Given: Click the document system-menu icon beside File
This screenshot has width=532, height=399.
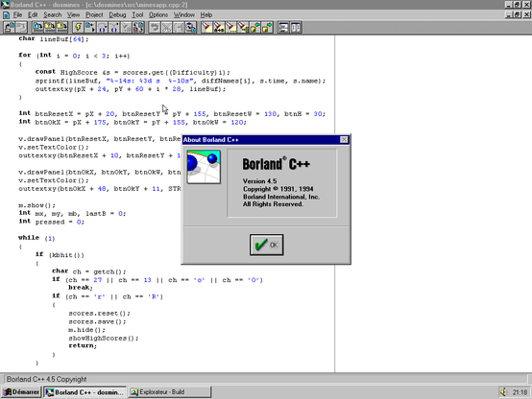Looking at the screenshot, I should tap(6, 15).
